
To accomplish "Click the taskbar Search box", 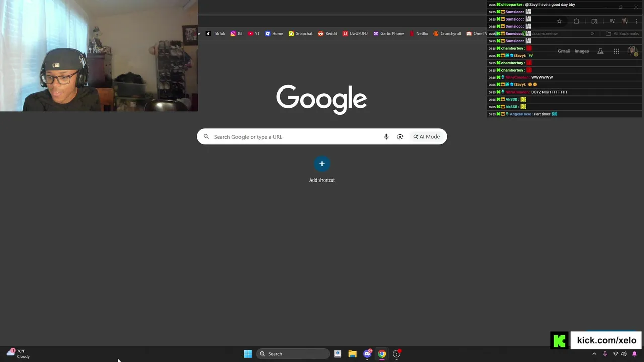I will tap(293, 354).
